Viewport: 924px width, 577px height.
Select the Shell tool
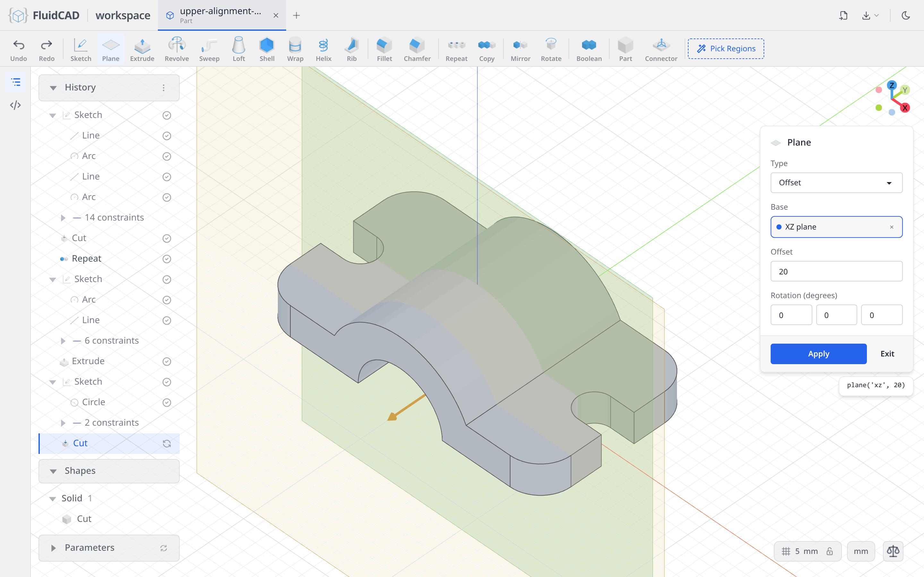[x=267, y=49]
